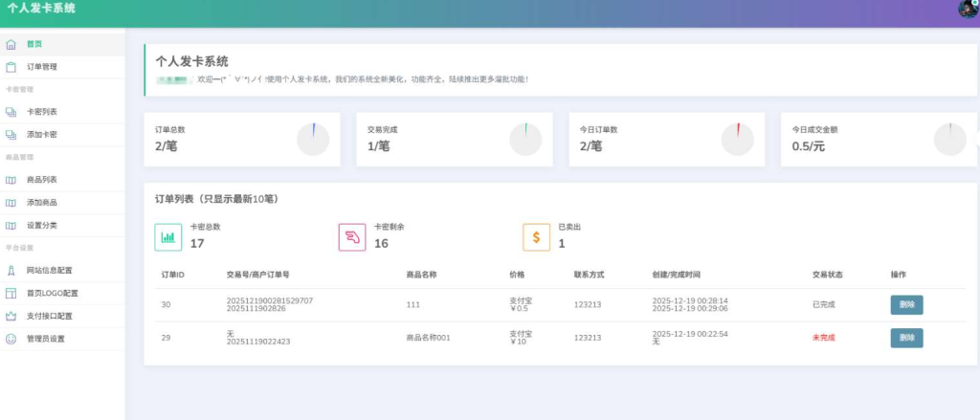This screenshot has height=420, width=980.
Task: Click the map icon beside 添加商品
Action: pos(11,203)
